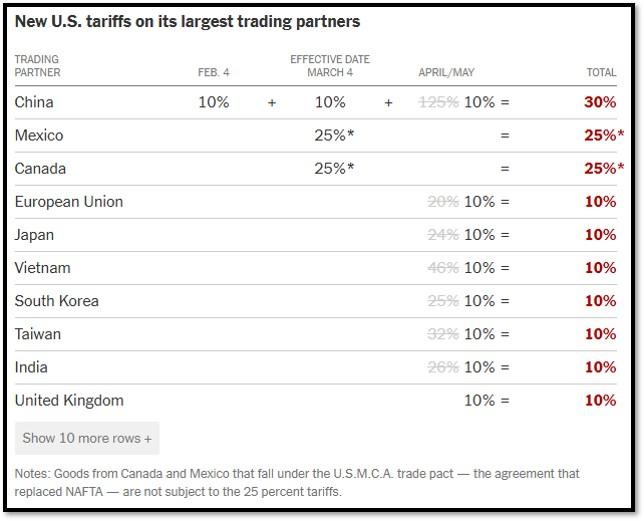Click the South Korea row label
The width and height of the screenshot is (644, 521).
(57, 301)
